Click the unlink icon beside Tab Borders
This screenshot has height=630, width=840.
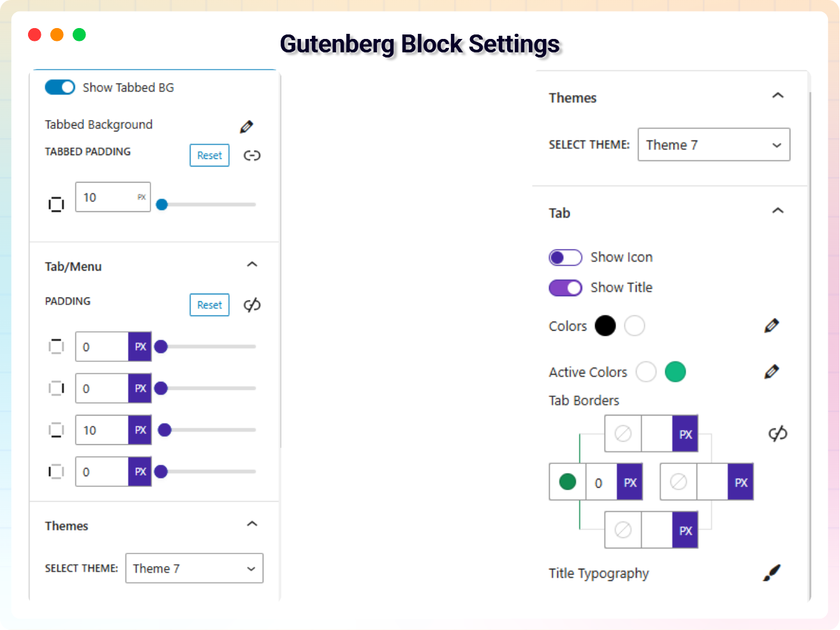(777, 433)
